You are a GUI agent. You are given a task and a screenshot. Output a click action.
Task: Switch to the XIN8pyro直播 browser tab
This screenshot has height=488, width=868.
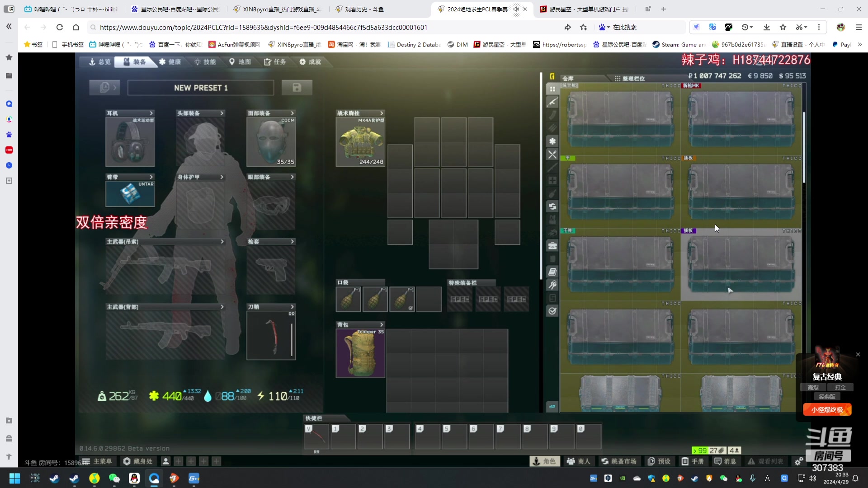(x=277, y=9)
